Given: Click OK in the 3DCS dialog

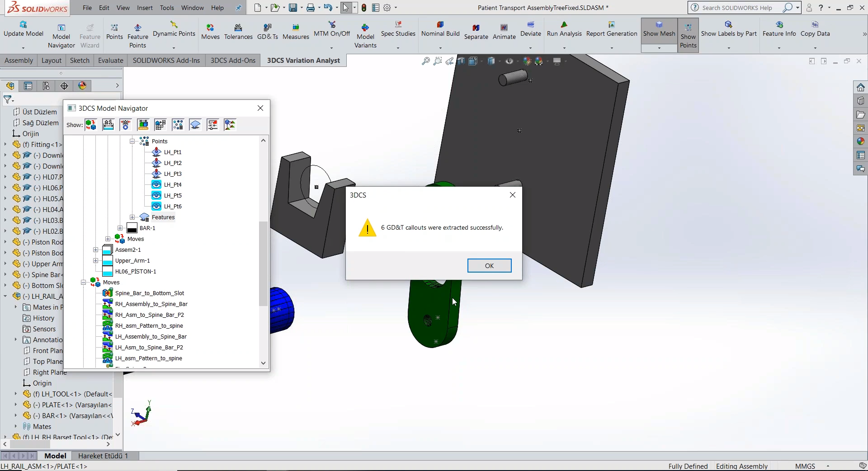Looking at the screenshot, I should (490, 265).
